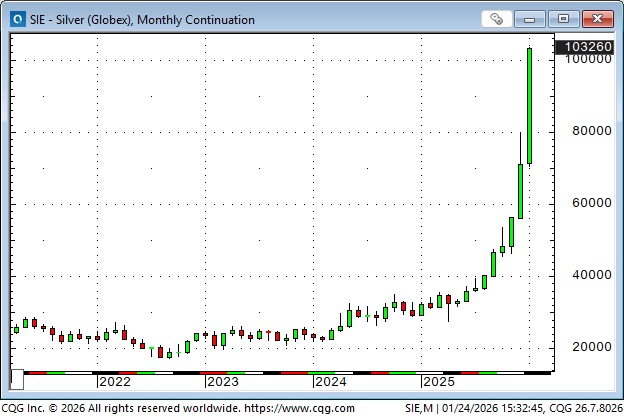Click the white box at bottom-left chart corner

point(17,381)
